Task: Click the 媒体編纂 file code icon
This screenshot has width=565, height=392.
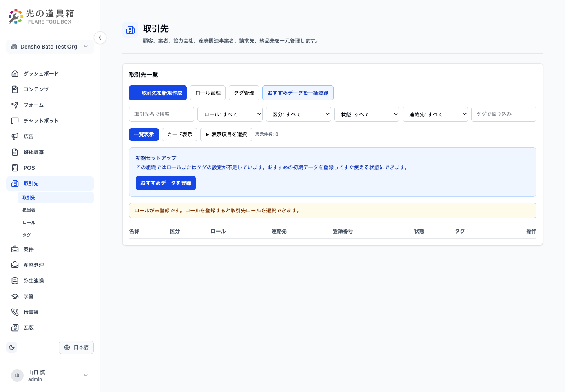Action: 15,152
